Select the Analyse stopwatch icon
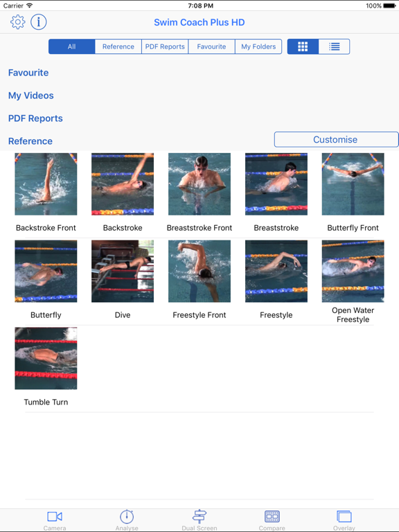 (127, 516)
